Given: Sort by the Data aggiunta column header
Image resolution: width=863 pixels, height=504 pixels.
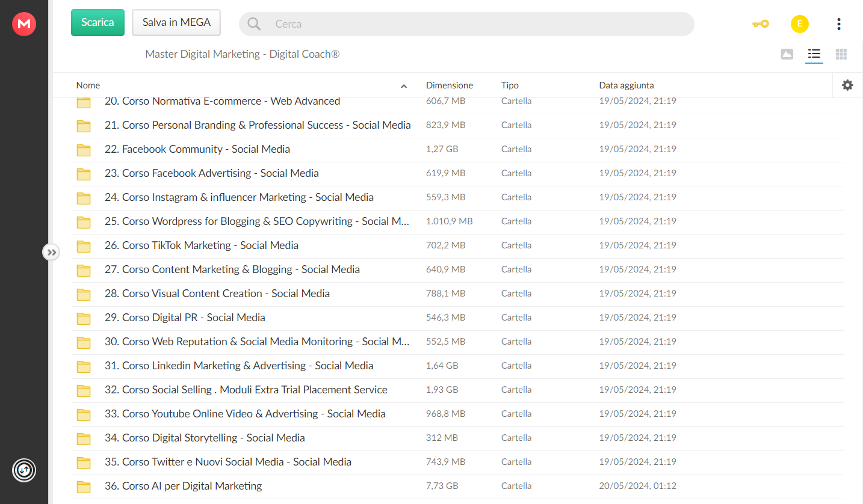Looking at the screenshot, I should tap(626, 85).
